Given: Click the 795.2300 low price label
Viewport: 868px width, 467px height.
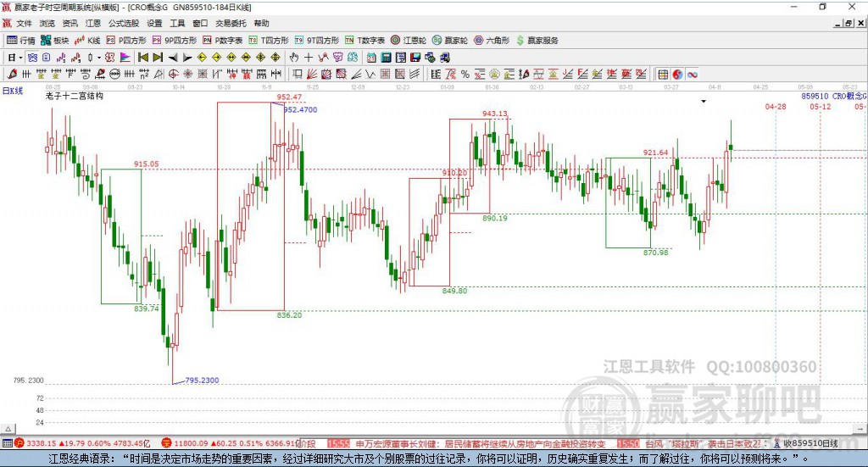Looking at the screenshot, I should click(202, 381).
